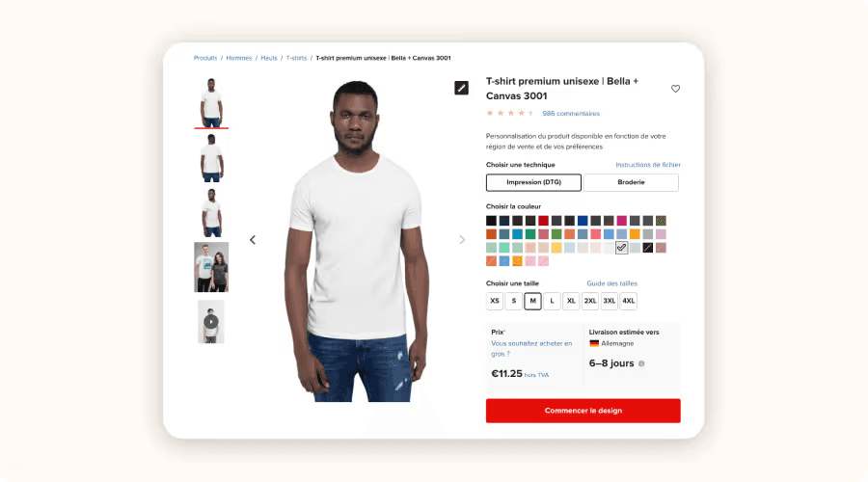Add product to favorites with heart icon

(x=675, y=89)
